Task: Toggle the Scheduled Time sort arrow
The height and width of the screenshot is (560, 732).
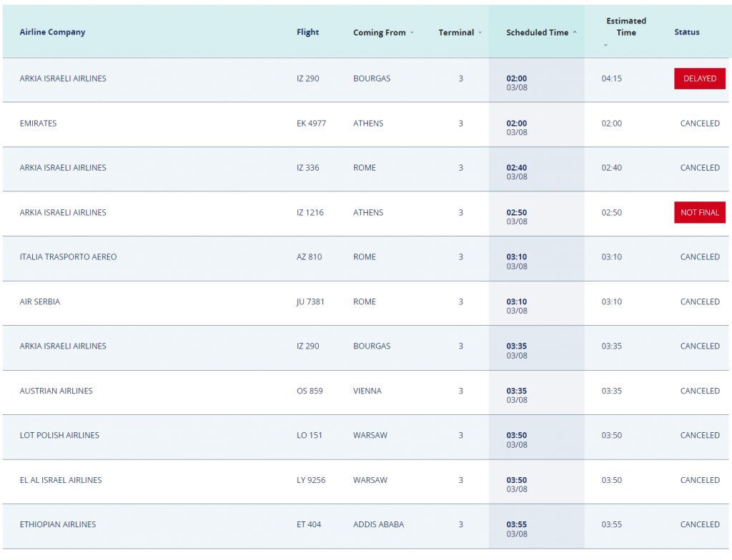Action: (575, 33)
